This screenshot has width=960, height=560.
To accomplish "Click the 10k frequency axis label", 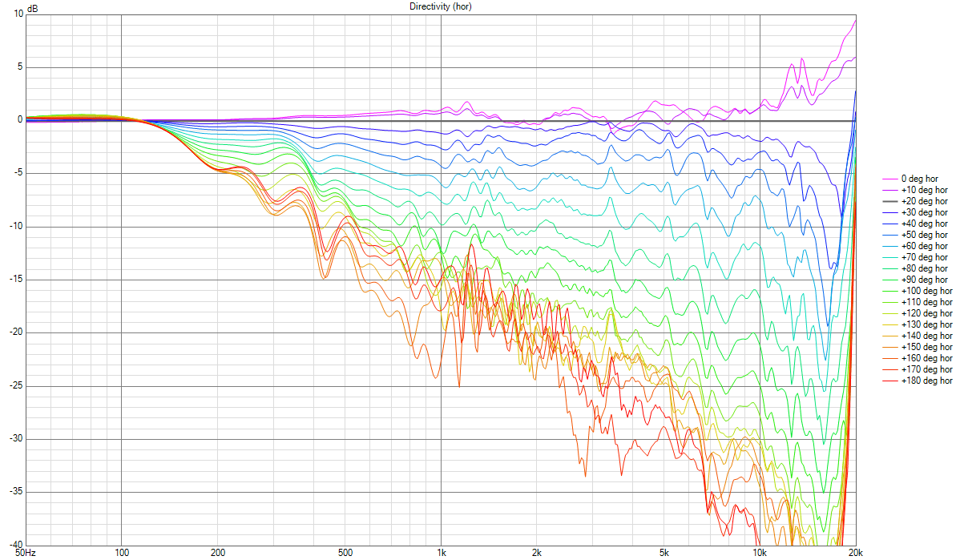I will point(760,553).
